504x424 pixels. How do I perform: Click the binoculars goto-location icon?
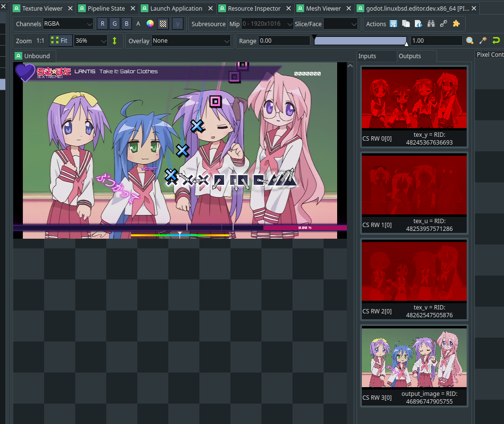pyautogui.click(x=431, y=23)
